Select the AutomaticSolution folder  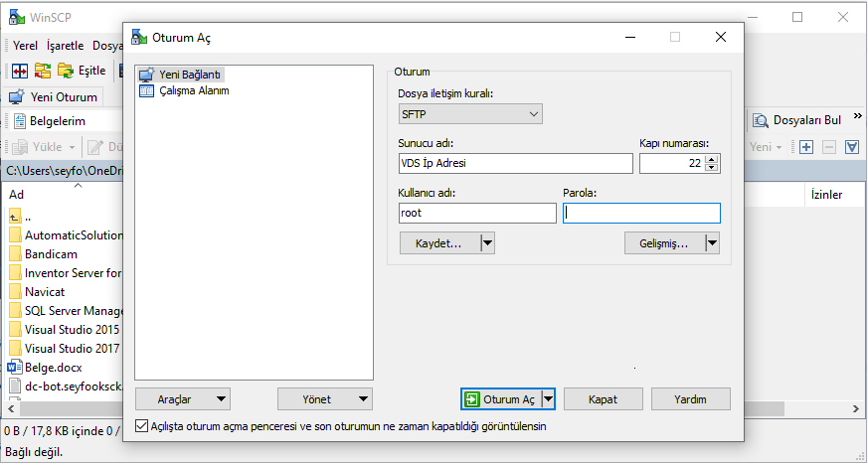tap(66, 235)
